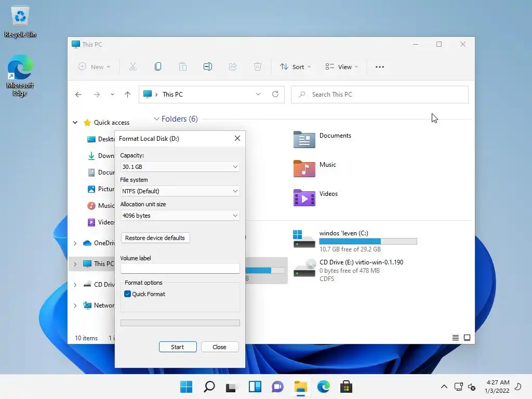Click the Copy icon in toolbar
The image size is (532, 399).
tap(158, 67)
